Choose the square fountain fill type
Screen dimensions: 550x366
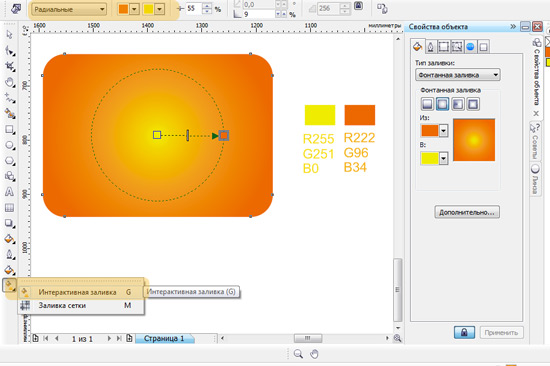[473, 104]
